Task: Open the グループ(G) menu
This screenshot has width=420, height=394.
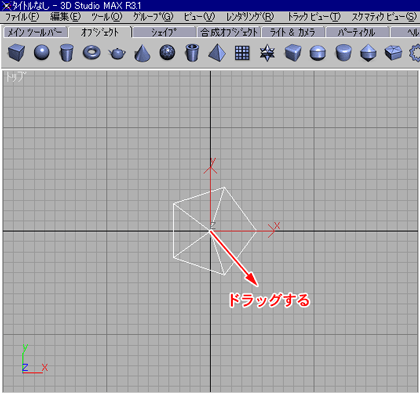Action: [153, 17]
